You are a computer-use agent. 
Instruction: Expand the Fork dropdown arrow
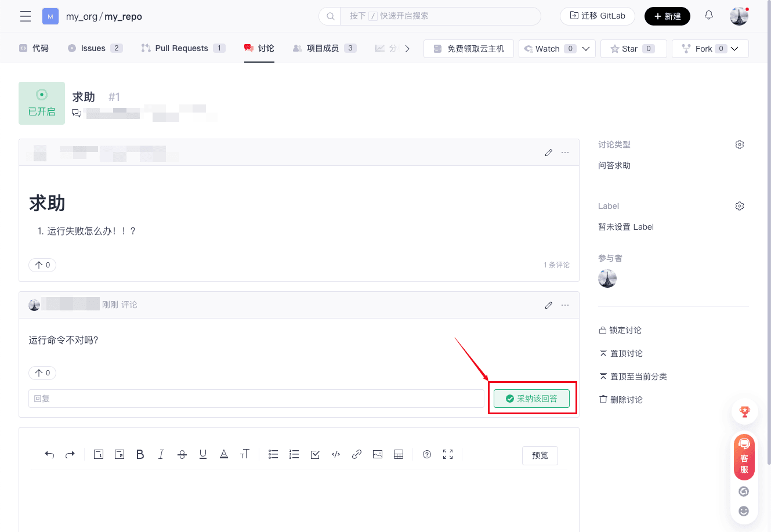coord(734,49)
